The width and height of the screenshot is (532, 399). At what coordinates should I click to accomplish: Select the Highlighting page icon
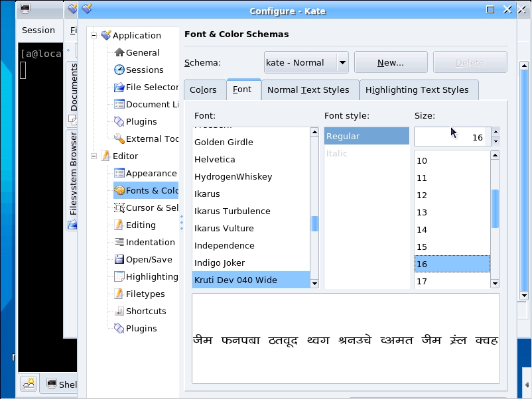(x=119, y=276)
